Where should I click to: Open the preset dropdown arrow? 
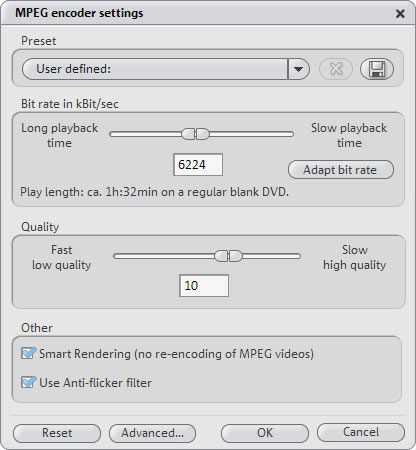coord(298,69)
